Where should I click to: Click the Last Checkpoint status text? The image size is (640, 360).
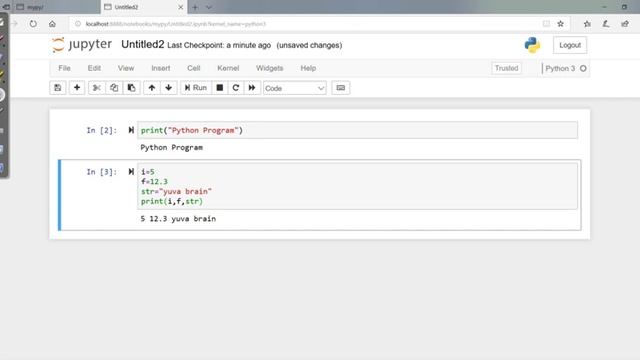219,45
